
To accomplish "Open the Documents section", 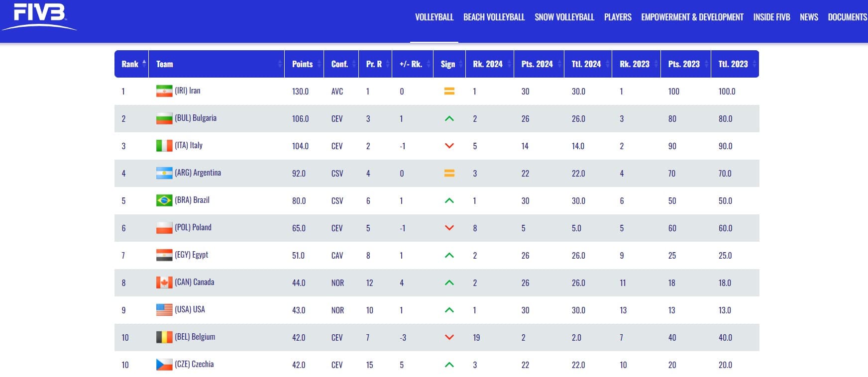I will pos(847,16).
